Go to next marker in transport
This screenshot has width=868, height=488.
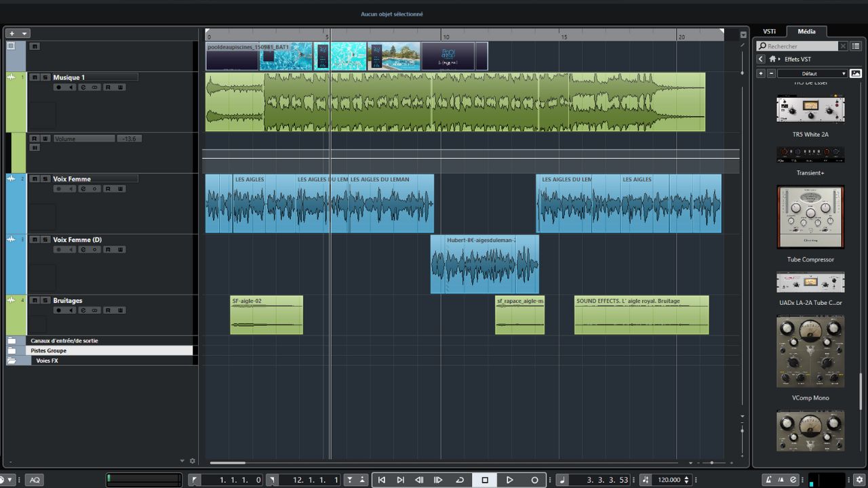pos(400,480)
